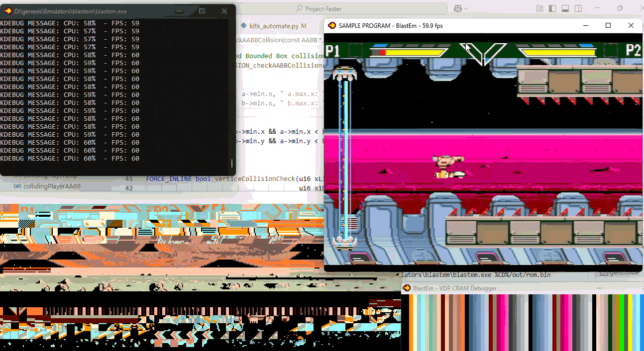Minimize the SAMPLE PROGRAM BlastEm window
The height and width of the screenshot is (351, 644).
point(586,25)
